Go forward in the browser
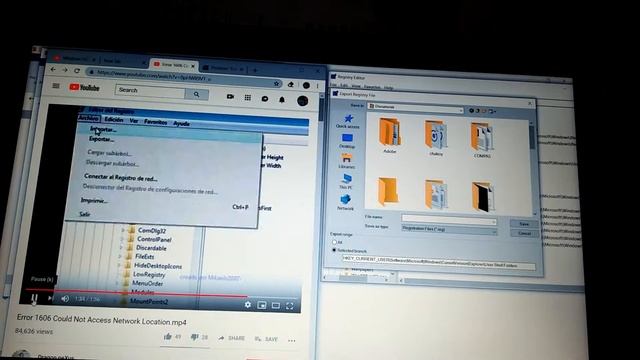The width and height of the screenshot is (640, 360). tap(65, 70)
